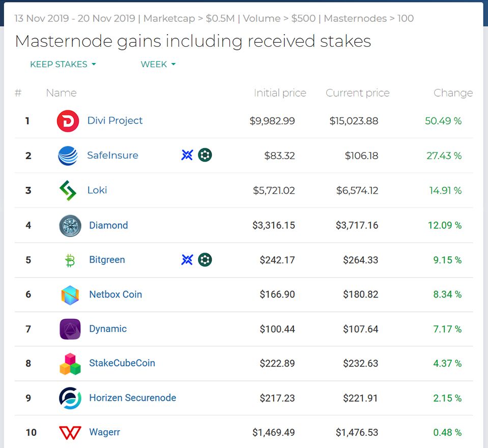Screen dimensions: 488x448
Task: Click the Diamond coin logo icon
Action: pos(70,226)
